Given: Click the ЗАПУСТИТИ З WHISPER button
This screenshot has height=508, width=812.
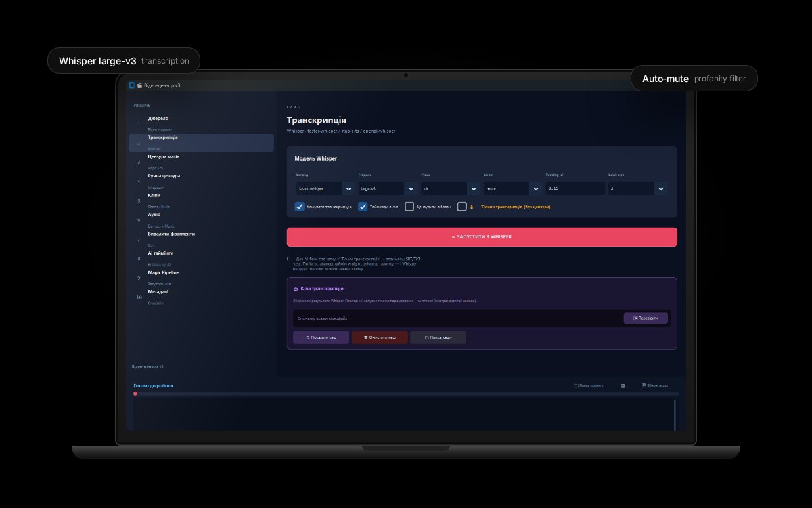Looking at the screenshot, I should pyautogui.click(x=482, y=237).
